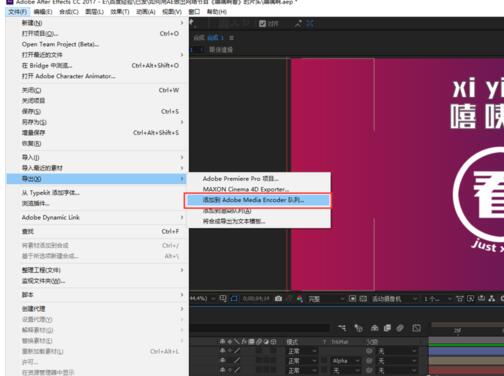Open the Fast Previews icon
The height and width of the screenshot is (376, 504).
click(x=470, y=299)
